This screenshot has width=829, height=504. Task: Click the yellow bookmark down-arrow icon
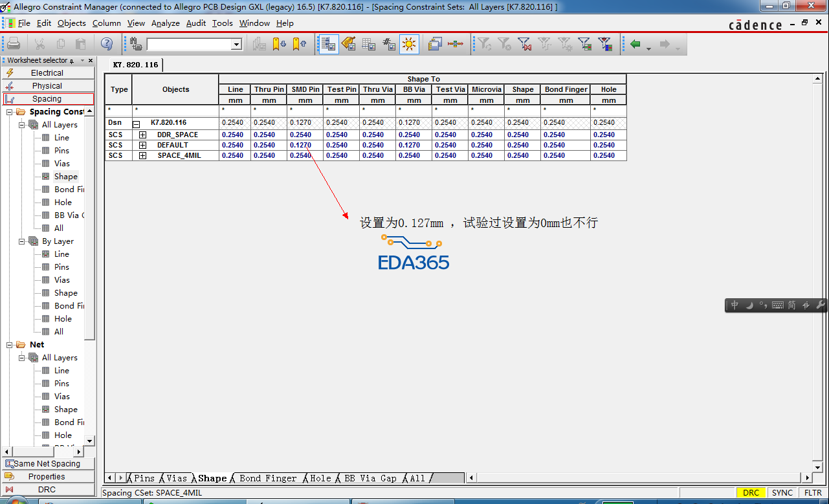279,44
